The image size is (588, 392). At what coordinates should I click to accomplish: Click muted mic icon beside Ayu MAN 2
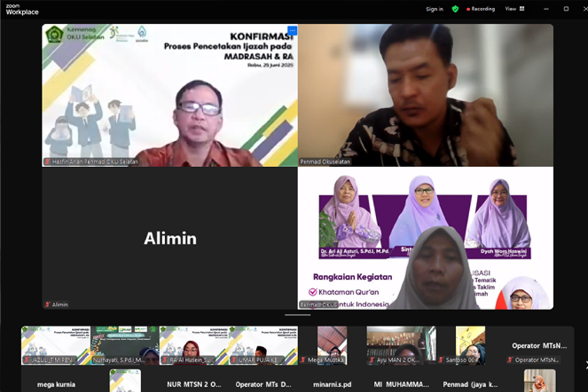point(372,360)
